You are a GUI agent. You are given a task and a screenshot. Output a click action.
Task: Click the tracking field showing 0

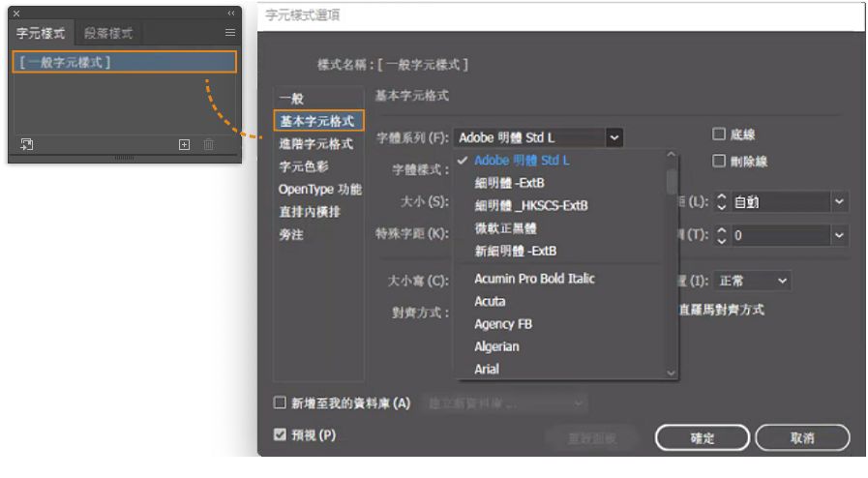781,235
